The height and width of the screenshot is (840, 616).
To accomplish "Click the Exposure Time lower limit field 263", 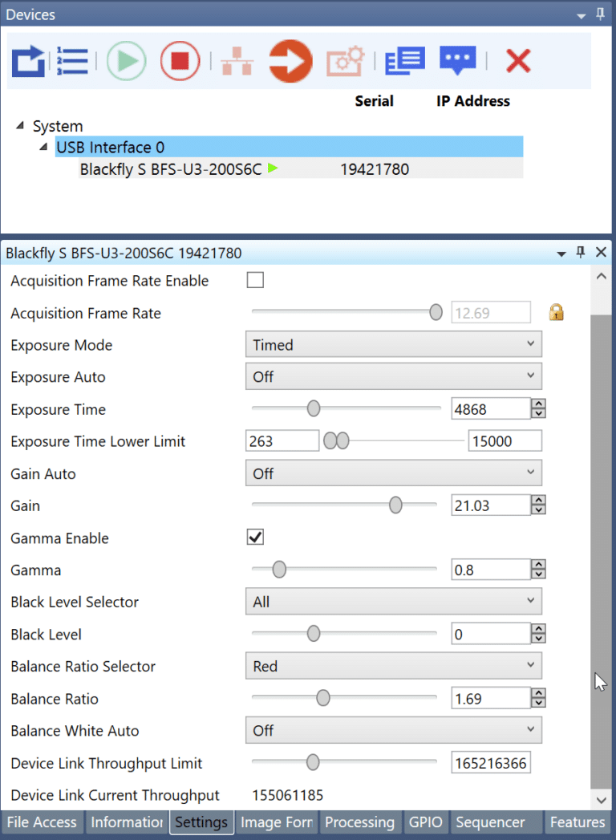I will coord(282,441).
